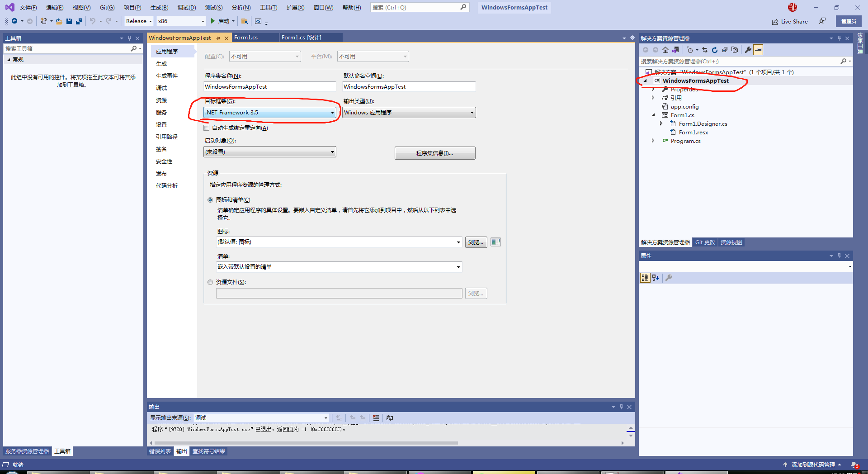Open the 文件(F) menu
Screen dimensions: 868x474
(28, 8)
